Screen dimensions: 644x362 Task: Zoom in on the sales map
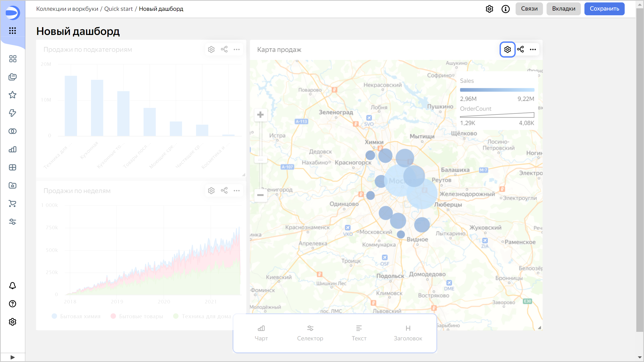[260, 115]
